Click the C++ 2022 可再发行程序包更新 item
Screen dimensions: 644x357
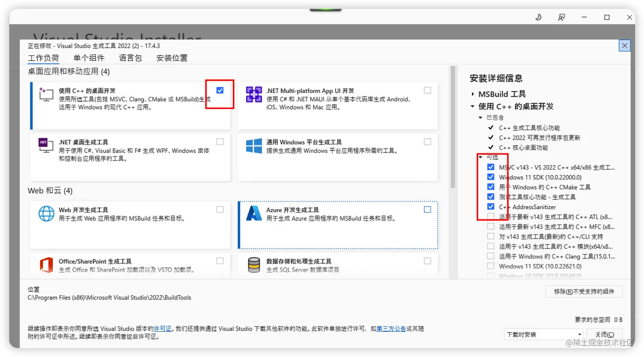(x=540, y=138)
